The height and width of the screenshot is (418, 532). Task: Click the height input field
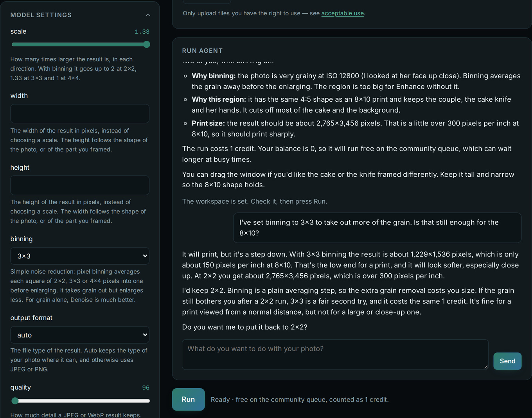(80, 185)
